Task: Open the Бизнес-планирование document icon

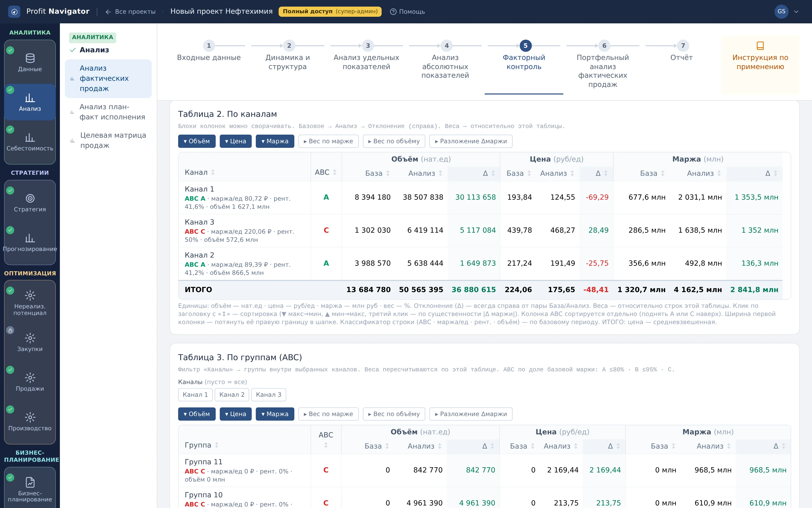Action: click(30, 482)
